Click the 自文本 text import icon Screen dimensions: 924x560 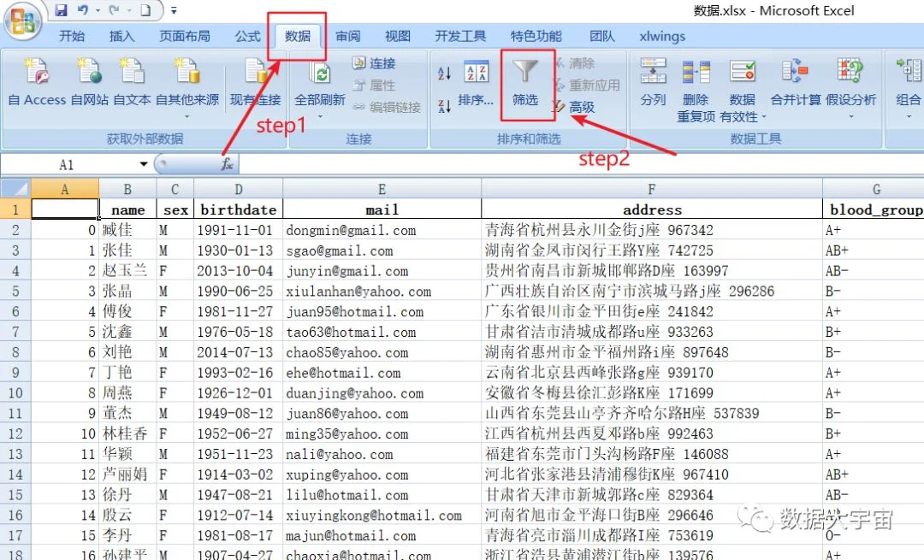[x=132, y=71]
